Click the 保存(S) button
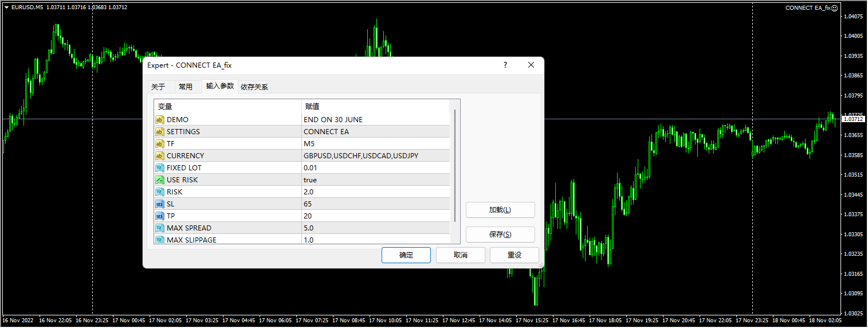 point(500,235)
